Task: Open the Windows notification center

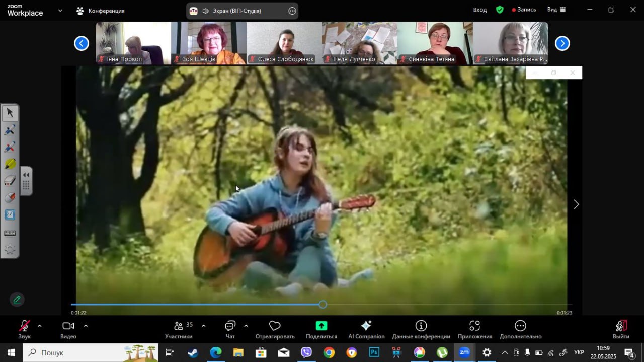Action: [x=629, y=352]
